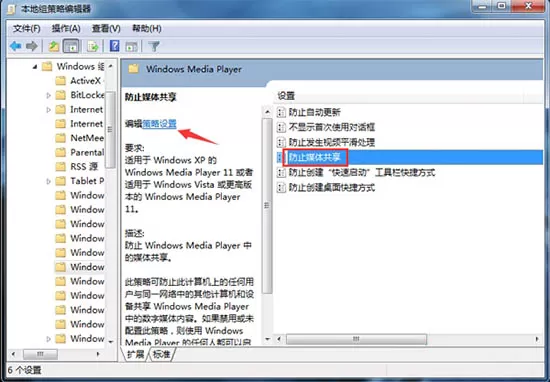Click the tree pane vertical scrollbar thumb
This screenshot has height=382, width=550.
coord(111,130)
